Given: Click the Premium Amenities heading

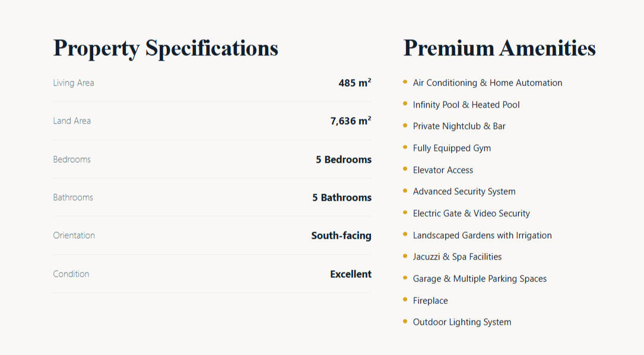Looking at the screenshot, I should [499, 48].
